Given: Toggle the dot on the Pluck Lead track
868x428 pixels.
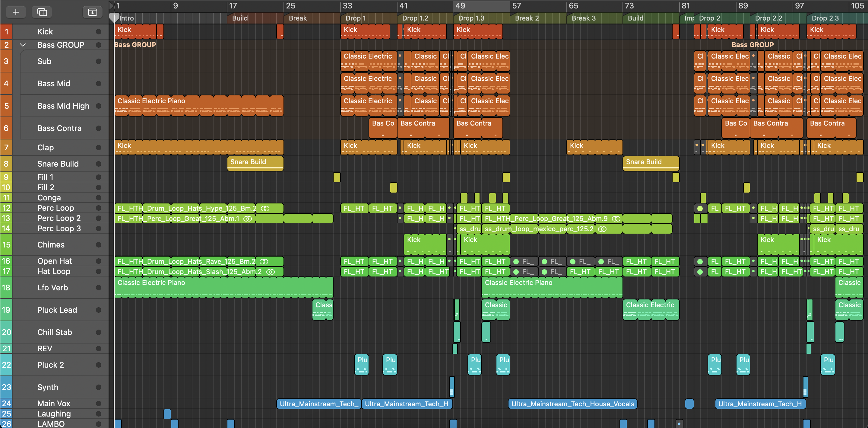Looking at the screenshot, I should coord(98,310).
